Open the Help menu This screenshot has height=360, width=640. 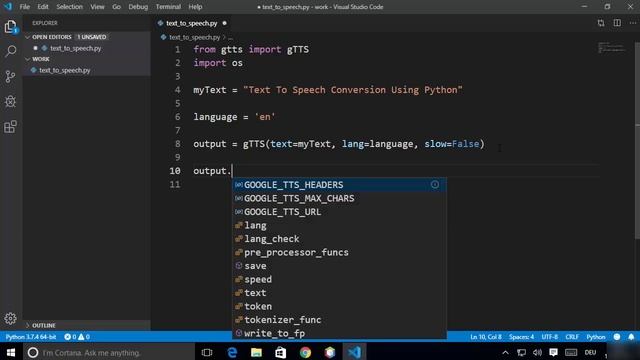(195, 7)
